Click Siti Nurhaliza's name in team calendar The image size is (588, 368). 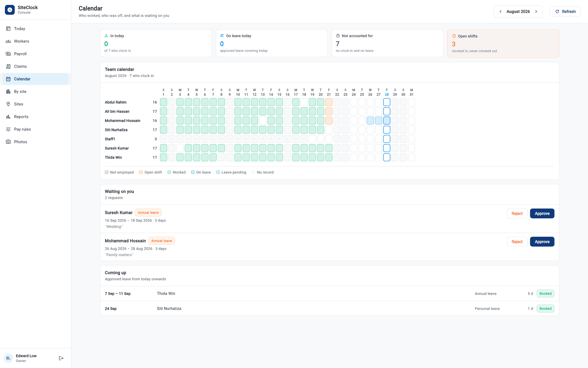(116, 130)
